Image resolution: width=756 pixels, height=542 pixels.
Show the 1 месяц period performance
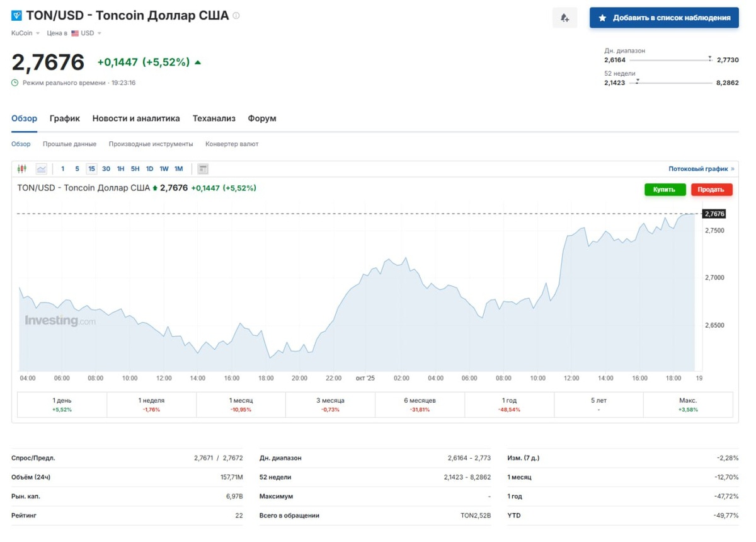[x=241, y=405]
